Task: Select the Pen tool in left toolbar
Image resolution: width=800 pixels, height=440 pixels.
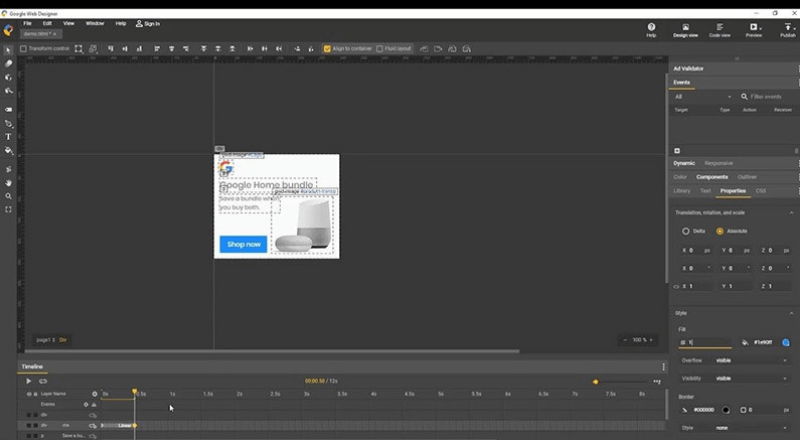Action: click(x=8, y=124)
